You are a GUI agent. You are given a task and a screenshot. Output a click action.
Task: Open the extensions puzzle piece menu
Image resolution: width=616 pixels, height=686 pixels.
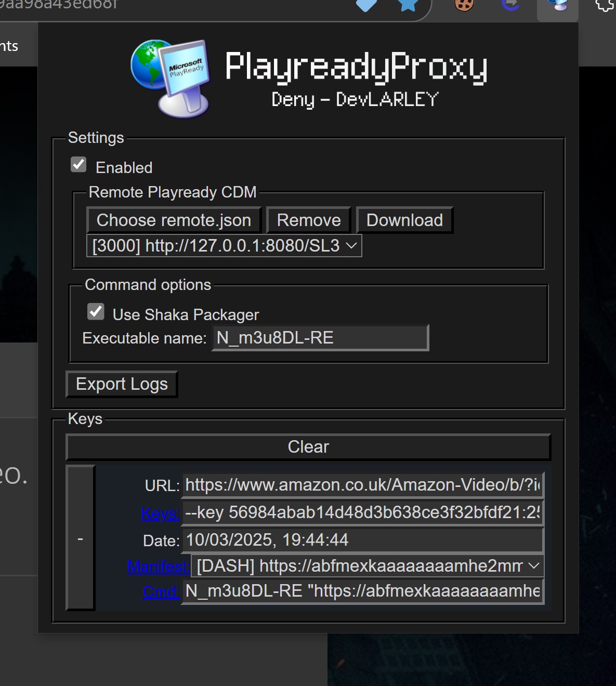pyautogui.click(x=605, y=5)
